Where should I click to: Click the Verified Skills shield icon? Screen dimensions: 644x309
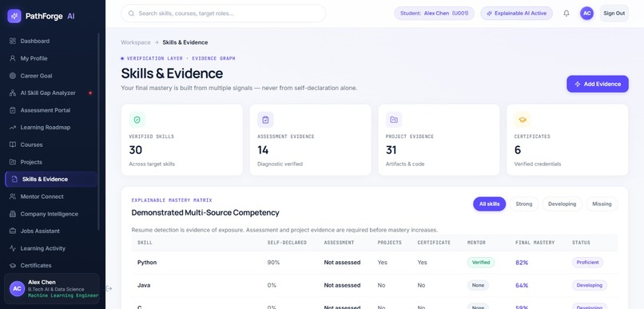(x=137, y=120)
